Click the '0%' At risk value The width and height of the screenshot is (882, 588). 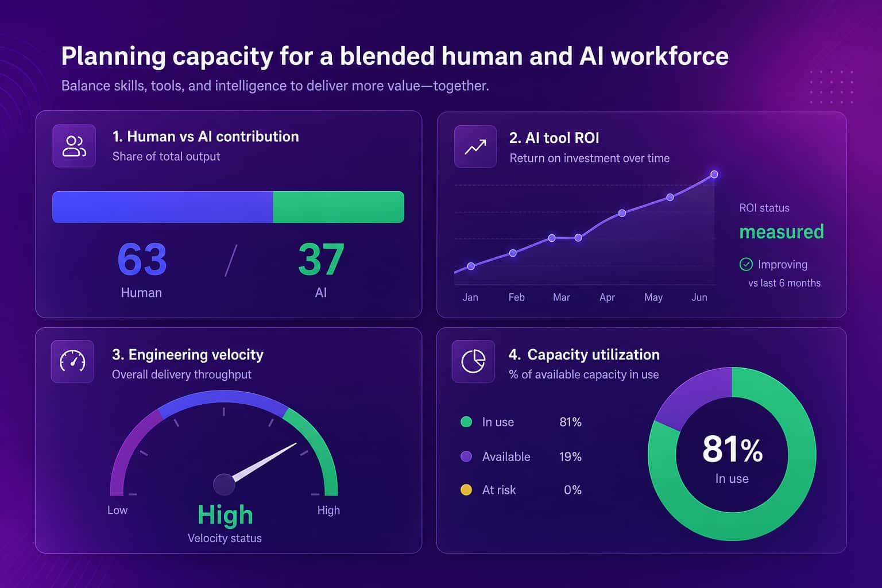point(572,490)
